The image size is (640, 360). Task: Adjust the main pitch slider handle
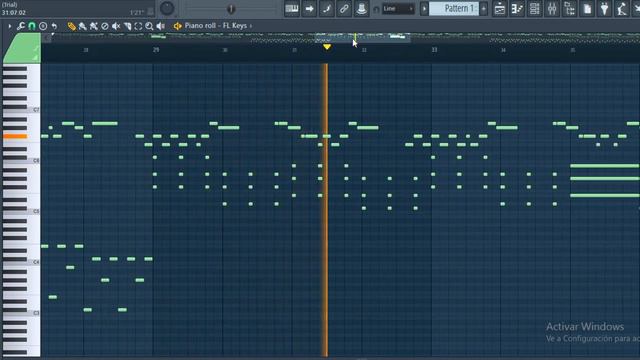point(231,9)
